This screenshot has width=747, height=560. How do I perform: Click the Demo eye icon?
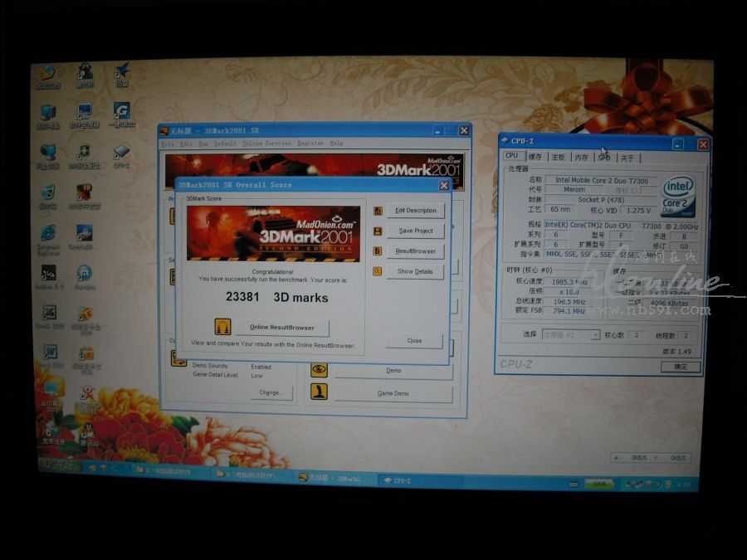[x=319, y=370]
